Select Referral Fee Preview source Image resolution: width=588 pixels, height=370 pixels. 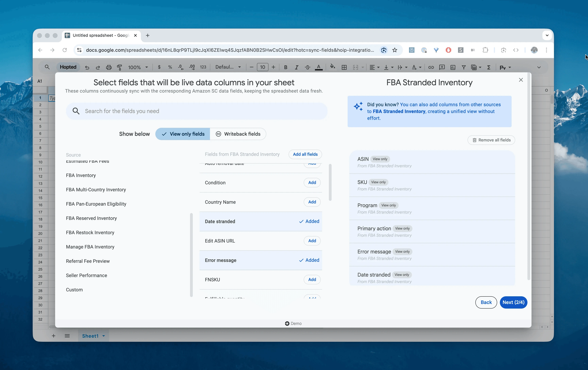click(88, 261)
